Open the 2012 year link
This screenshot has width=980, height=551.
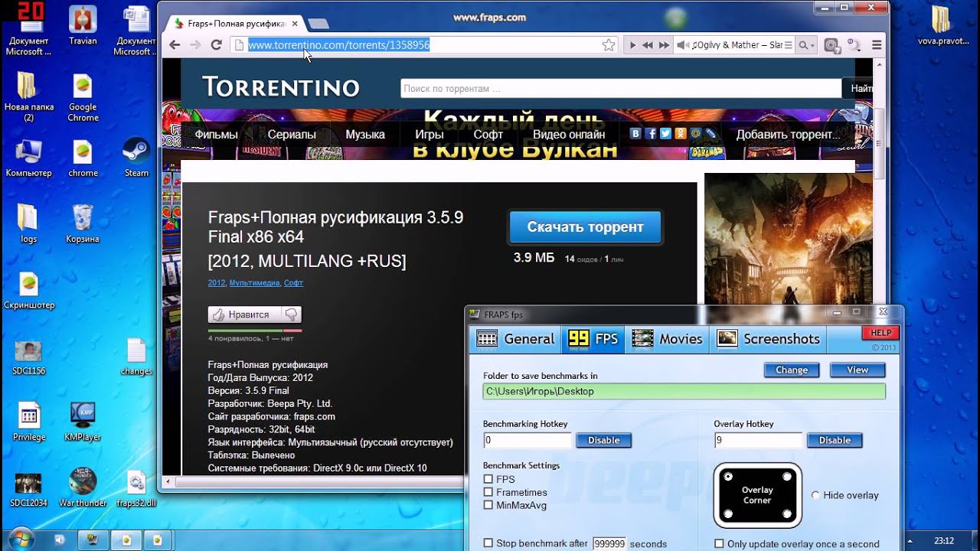(x=217, y=283)
